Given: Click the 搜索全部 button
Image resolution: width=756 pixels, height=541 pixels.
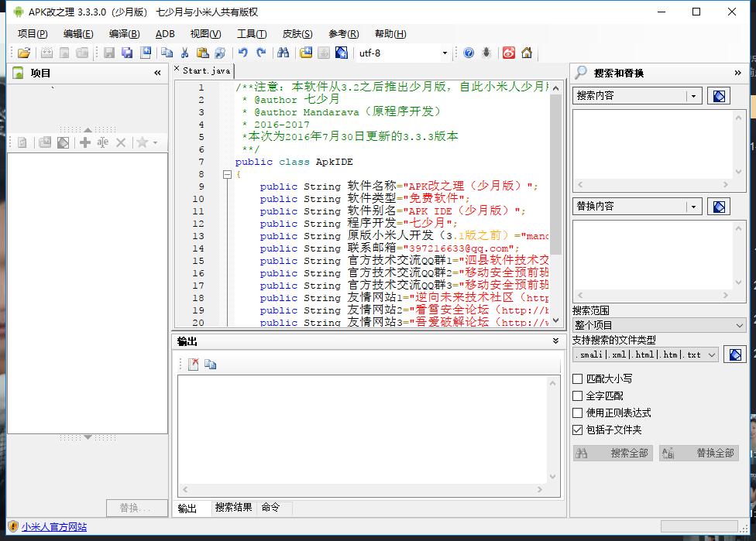Looking at the screenshot, I should tap(613, 453).
